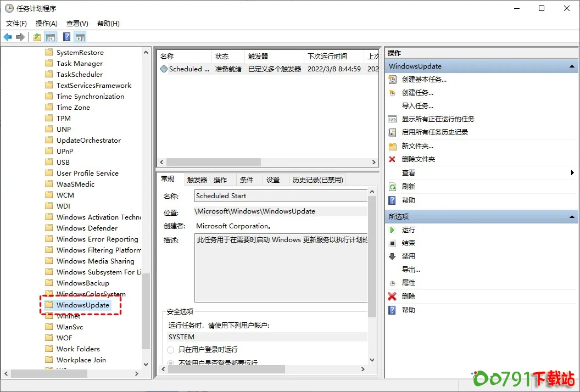Delete the task with red X 删除
Image resolution: width=580 pixels, height=392 pixels.
point(408,296)
